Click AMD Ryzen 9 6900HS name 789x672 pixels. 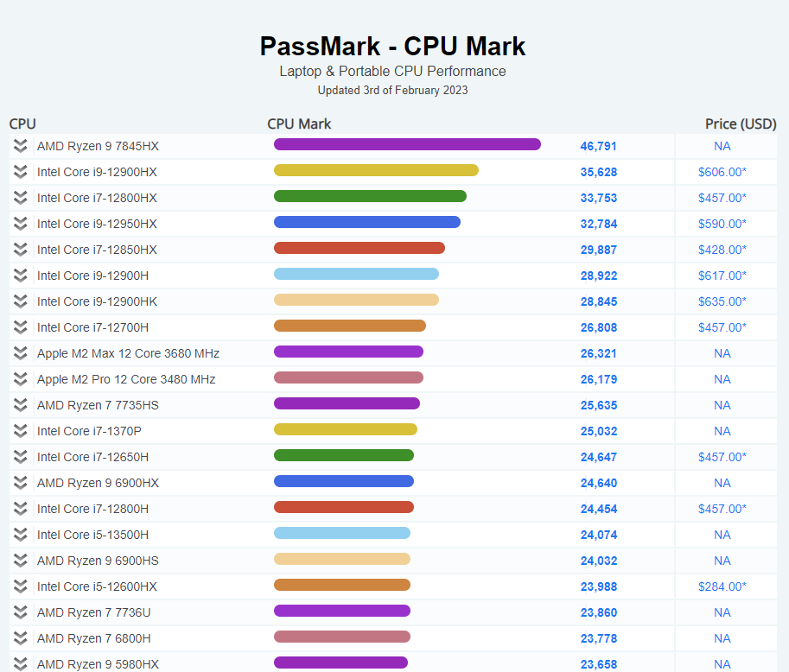tap(98, 561)
